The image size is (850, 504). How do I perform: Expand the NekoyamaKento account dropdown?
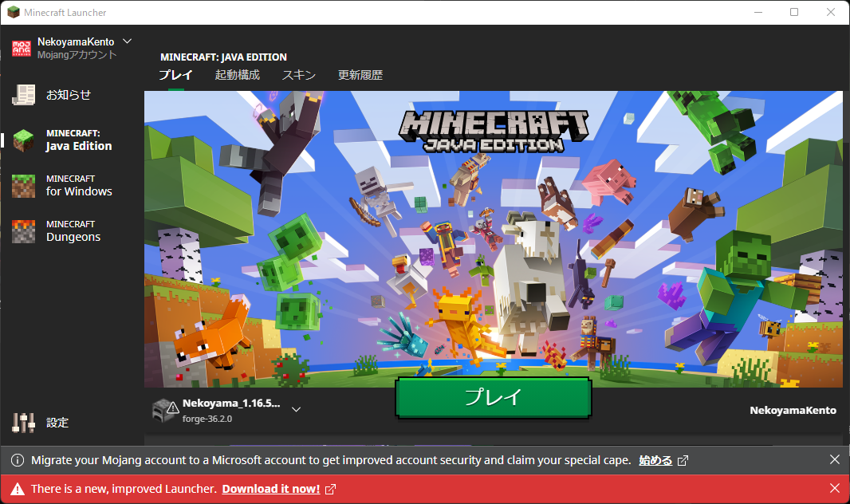(x=128, y=41)
